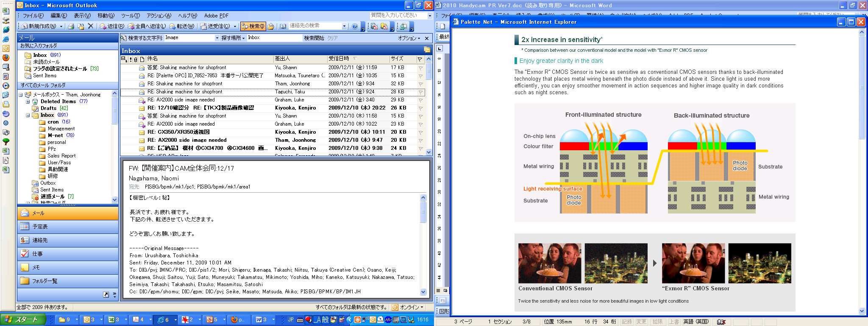Switch to 連絡先 (Contacts) navigation button
868x326 pixels.
pos(68,240)
